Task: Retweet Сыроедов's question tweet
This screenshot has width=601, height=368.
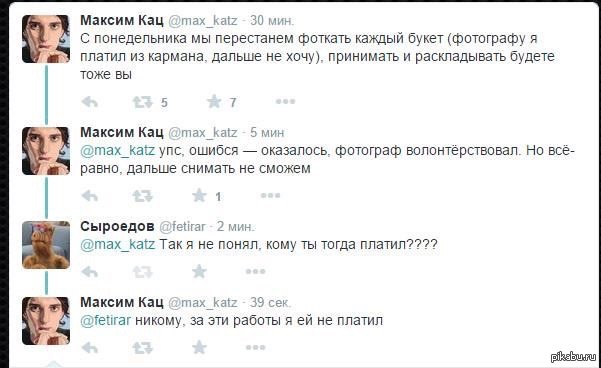Action: pos(143,272)
